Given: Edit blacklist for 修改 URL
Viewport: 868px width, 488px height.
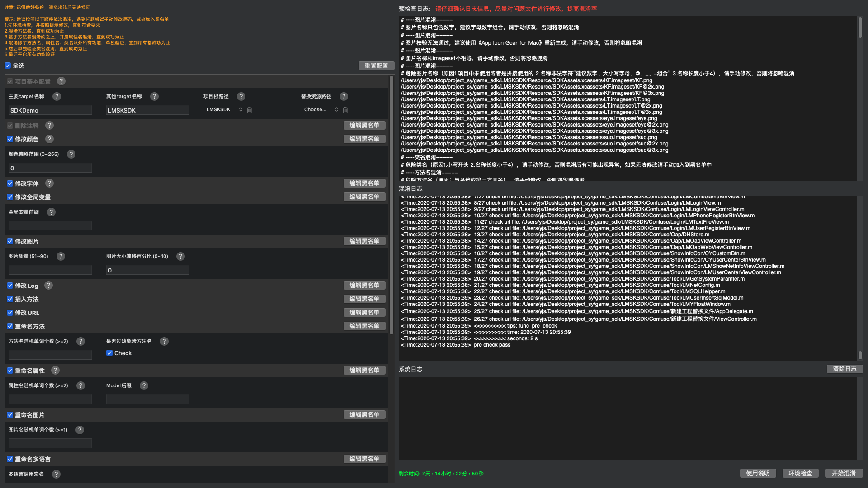Looking at the screenshot, I should [x=364, y=313].
